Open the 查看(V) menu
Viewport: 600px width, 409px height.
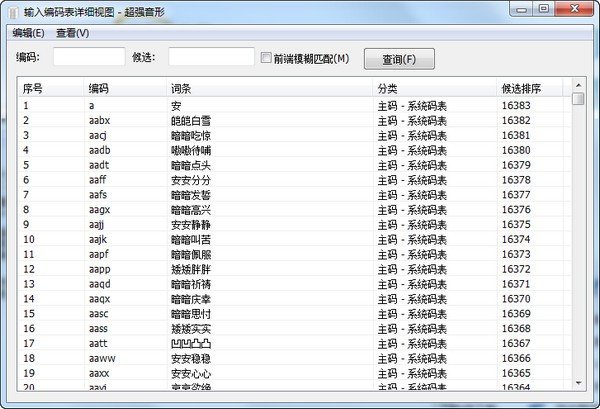click(72, 33)
